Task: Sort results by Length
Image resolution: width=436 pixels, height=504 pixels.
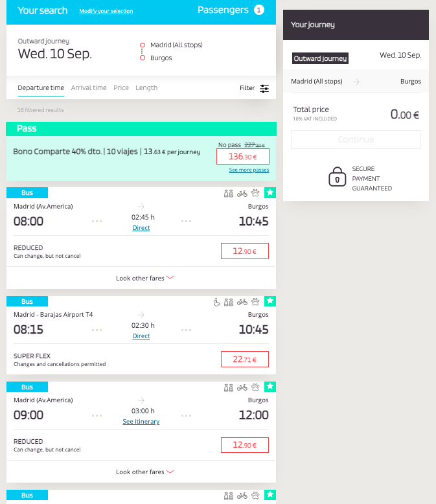Action: (x=146, y=88)
